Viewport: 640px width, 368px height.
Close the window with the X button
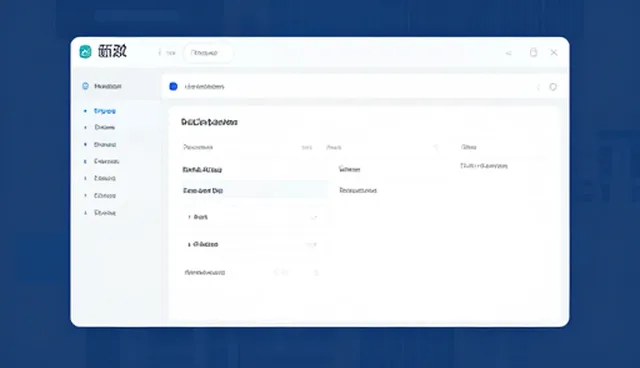point(554,52)
